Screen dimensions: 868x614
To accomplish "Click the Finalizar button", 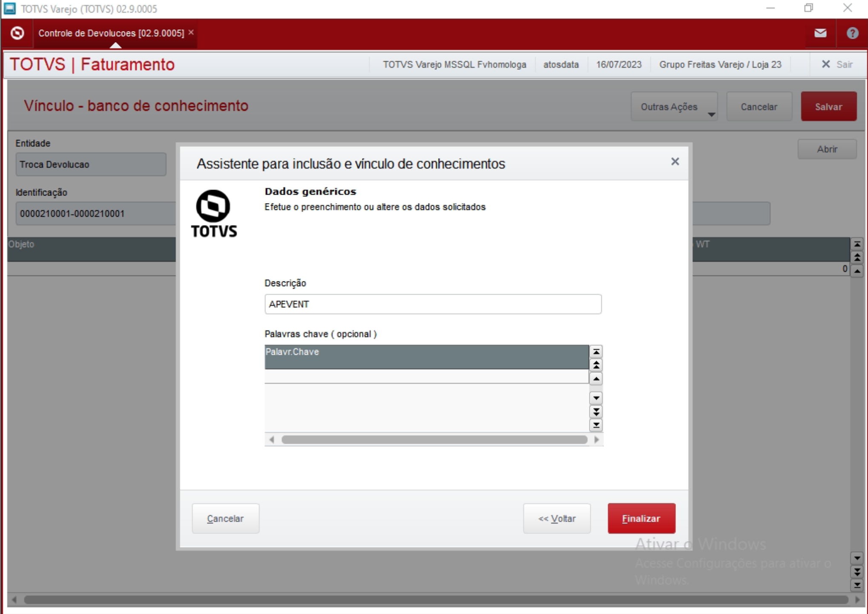I will [641, 518].
